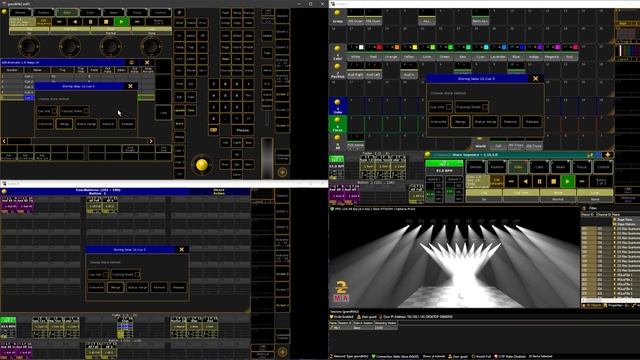The image size is (640, 360).
Task: Select the Red color preset
Action: pos(374,52)
